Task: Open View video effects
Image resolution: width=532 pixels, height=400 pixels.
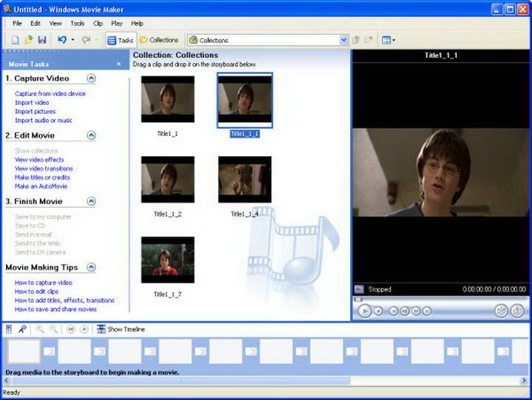Action: (39, 160)
